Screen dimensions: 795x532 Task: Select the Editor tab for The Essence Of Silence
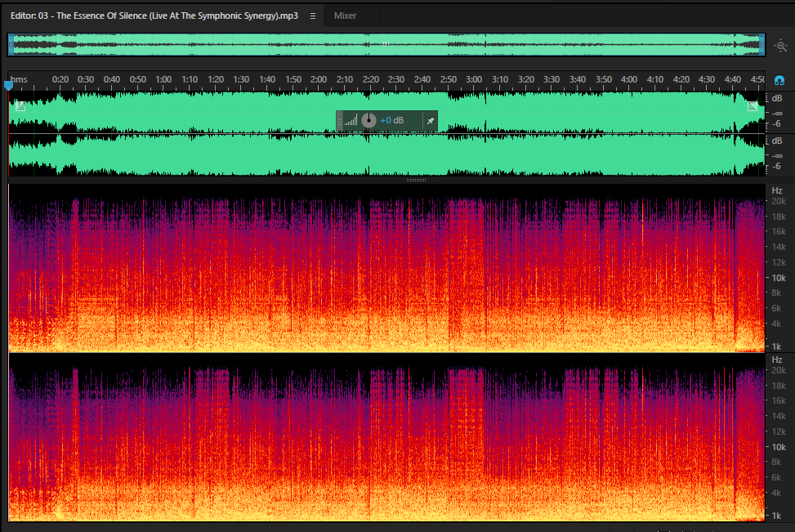pyautogui.click(x=154, y=16)
